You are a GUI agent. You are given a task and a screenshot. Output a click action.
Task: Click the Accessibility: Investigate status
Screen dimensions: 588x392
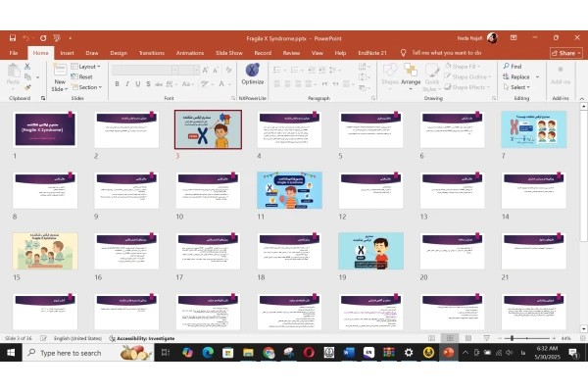click(x=142, y=338)
